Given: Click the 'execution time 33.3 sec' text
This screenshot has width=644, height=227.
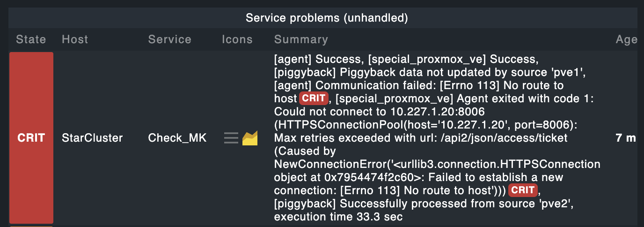Looking at the screenshot, I should coord(338,217).
